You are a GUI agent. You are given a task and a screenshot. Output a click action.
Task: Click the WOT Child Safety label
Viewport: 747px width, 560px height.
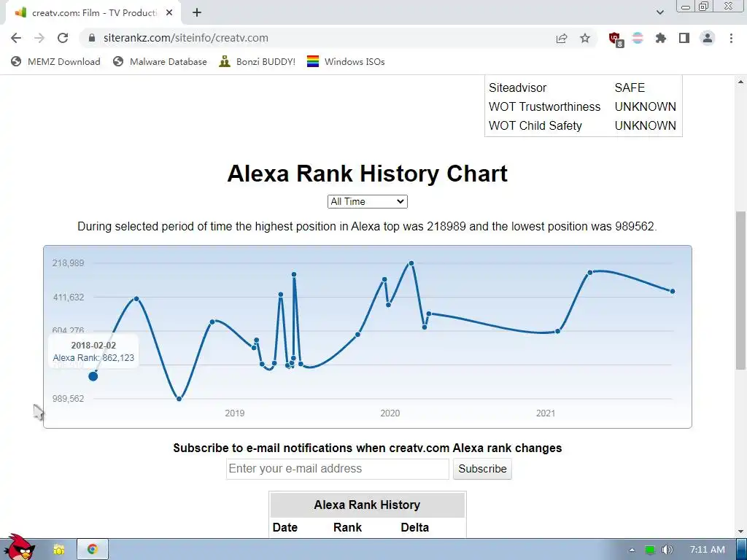[x=535, y=125]
